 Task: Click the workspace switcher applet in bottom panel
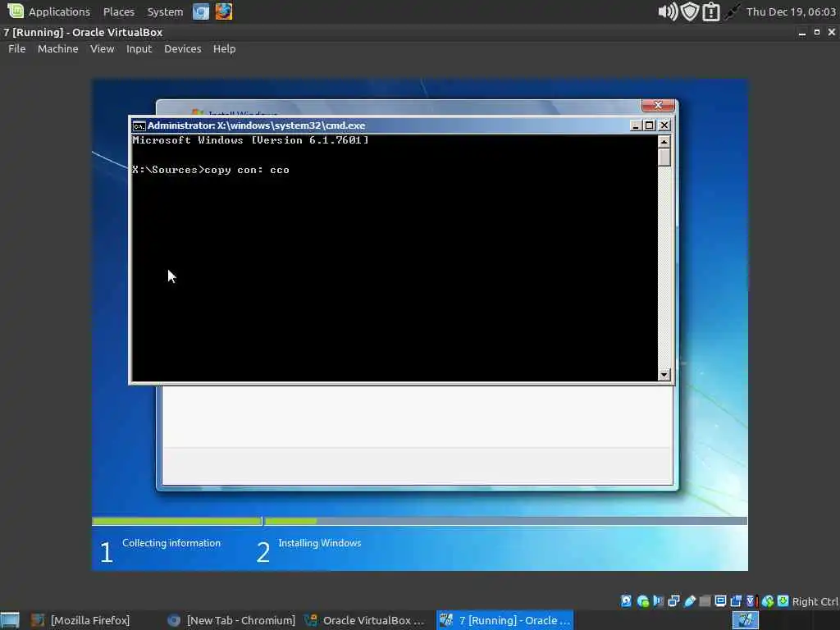pos(745,620)
